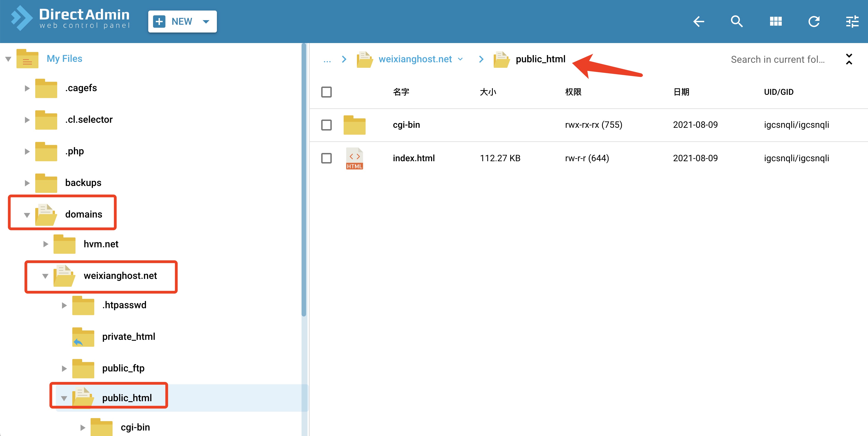Open weixianghost.net breadcrumb dropdown
The image size is (868, 436).
[460, 59]
